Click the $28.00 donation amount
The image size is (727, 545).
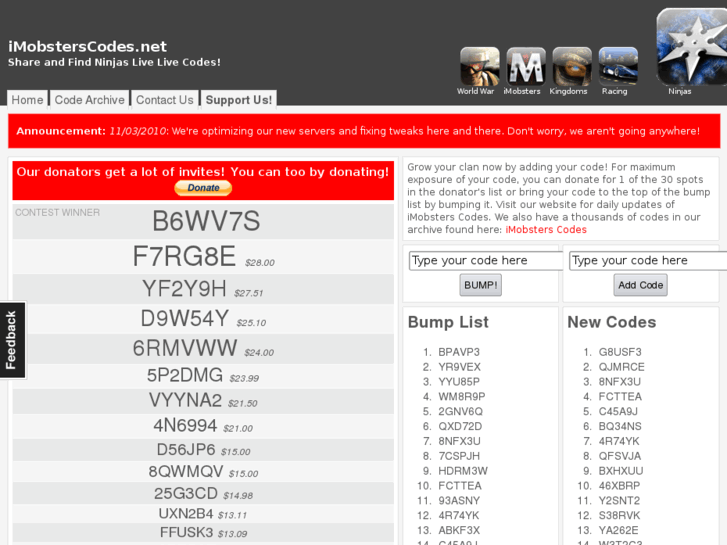point(260,263)
